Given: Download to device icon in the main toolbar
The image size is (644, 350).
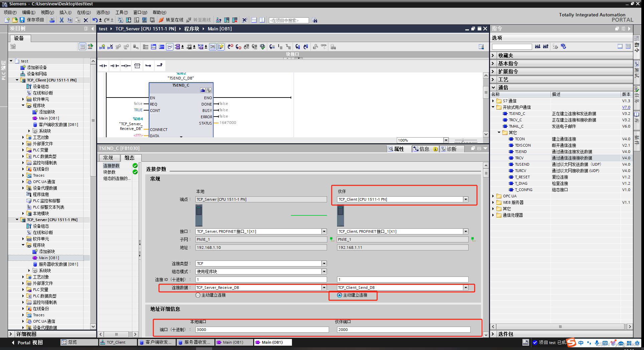Looking at the screenshot, I should tap(128, 20).
